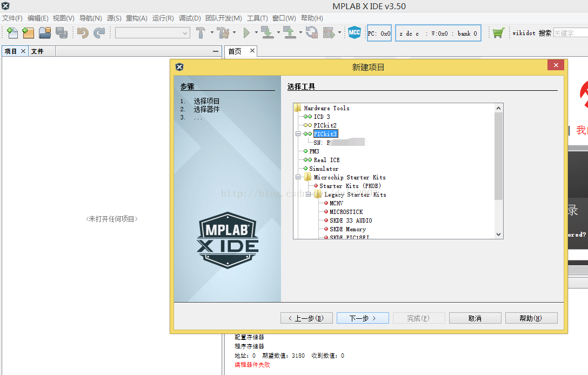
Task: Click the shopping cart icon
Action: (498, 33)
